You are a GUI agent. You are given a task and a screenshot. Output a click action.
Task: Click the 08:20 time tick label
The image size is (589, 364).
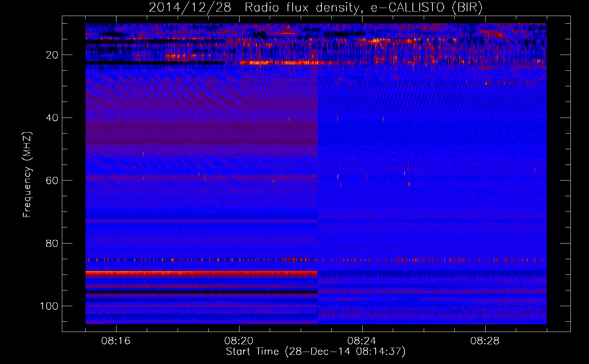(239, 341)
